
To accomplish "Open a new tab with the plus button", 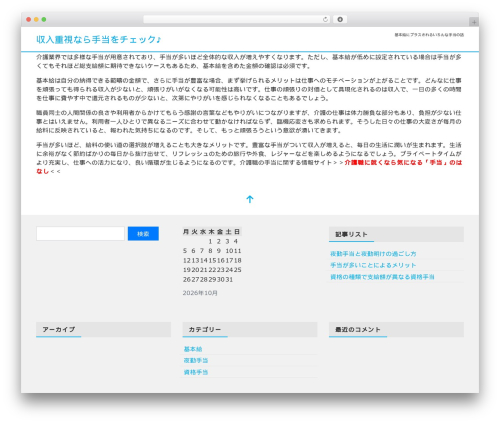I will pyautogui.click(x=474, y=22).
